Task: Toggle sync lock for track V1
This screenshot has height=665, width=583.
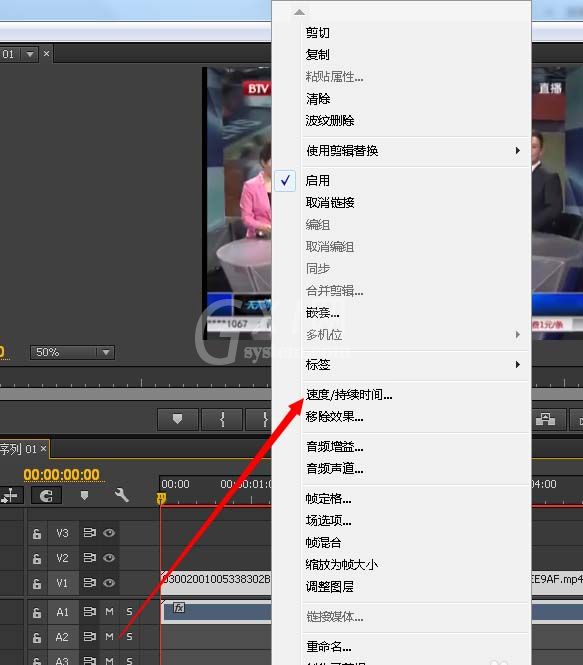Action: 89,583
